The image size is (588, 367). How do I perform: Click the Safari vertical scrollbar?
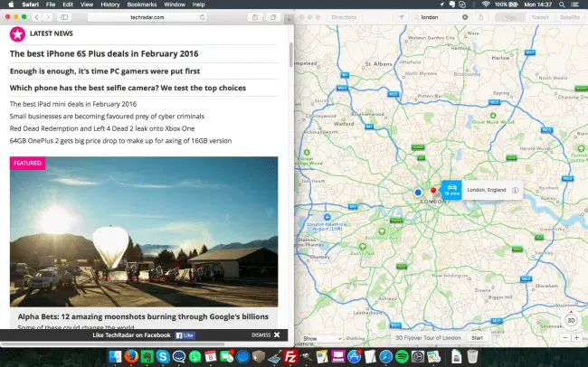click(x=291, y=54)
